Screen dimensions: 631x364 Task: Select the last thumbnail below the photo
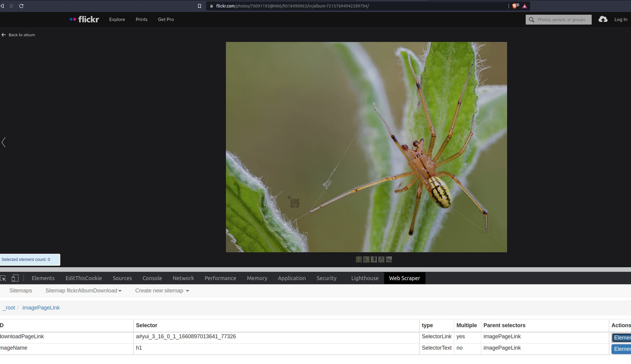[389, 260]
